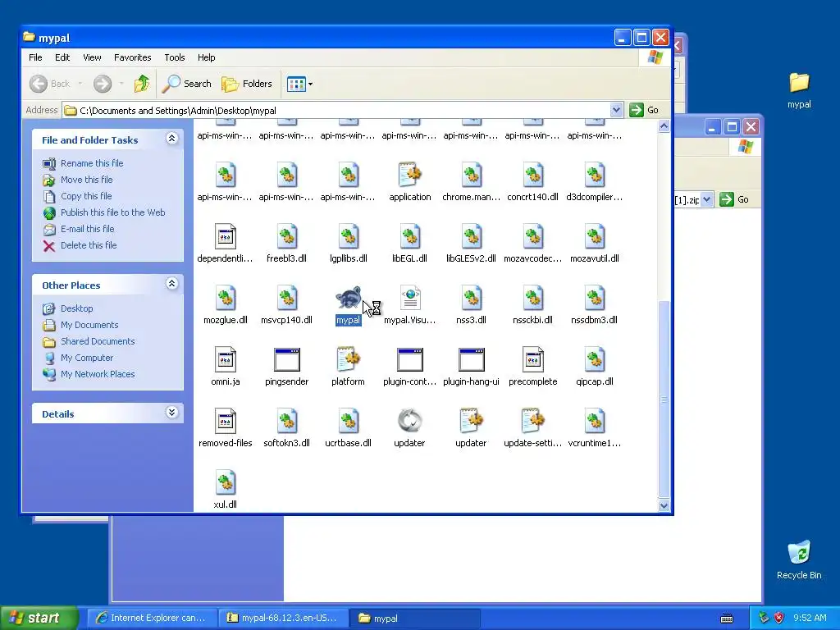
Task: Select chrome.manifest file
Action: (x=472, y=182)
